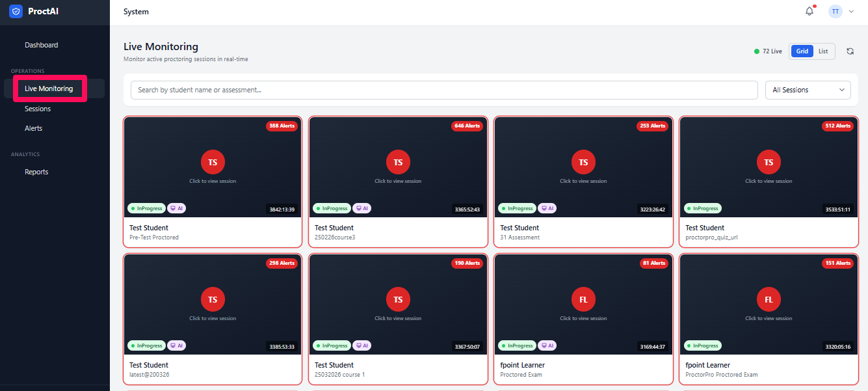This screenshot has width=868, height=391.
Task: Open Alerts in the sidebar
Action: tap(33, 128)
